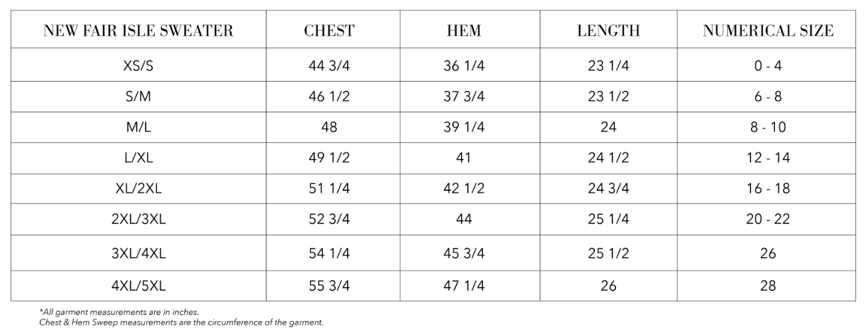Viewport: 868px width, 335px height.
Task: Select the XS/S size row label
Action: [138, 66]
